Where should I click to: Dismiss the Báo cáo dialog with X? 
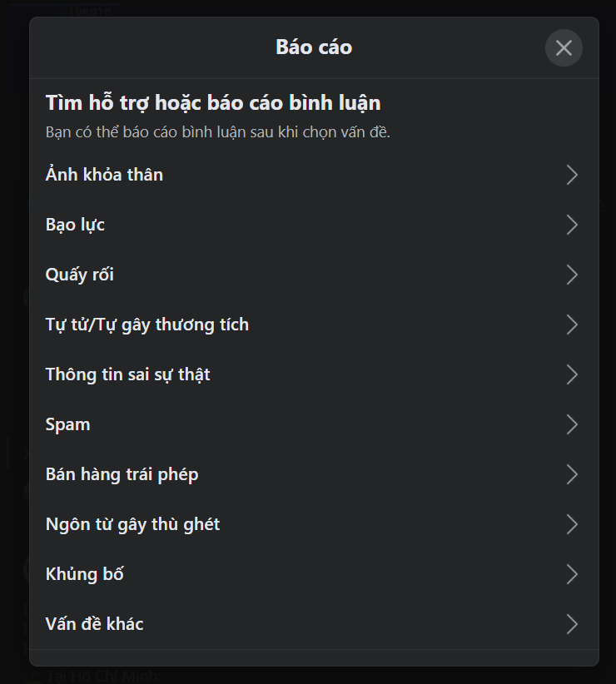pyautogui.click(x=564, y=48)
